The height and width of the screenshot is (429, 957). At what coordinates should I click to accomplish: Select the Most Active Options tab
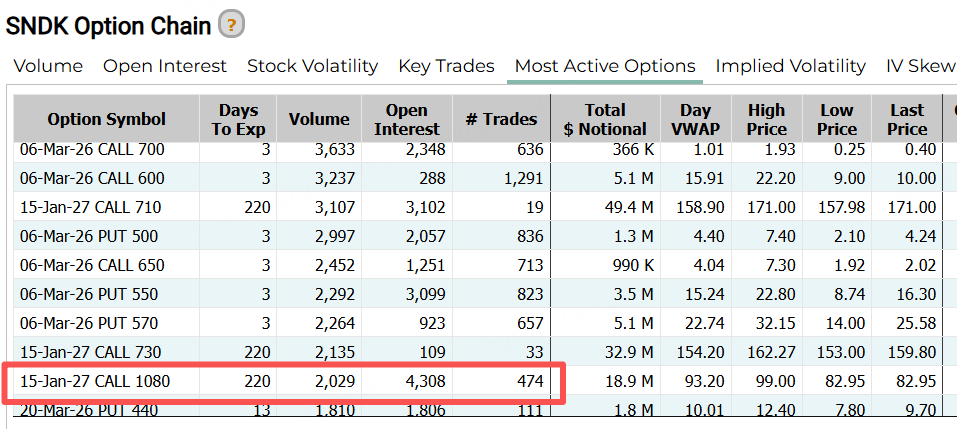point(605,66)
